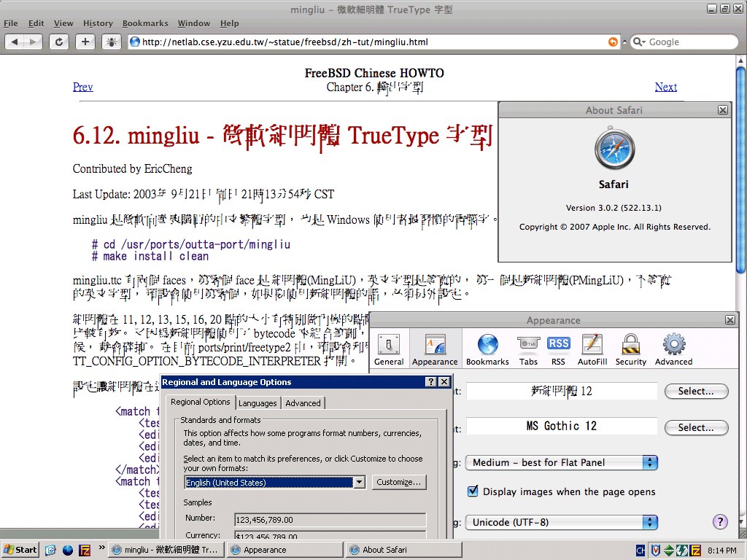Reload the current page
The height and width of the screenshot is (560, 747).
point(59,42)
